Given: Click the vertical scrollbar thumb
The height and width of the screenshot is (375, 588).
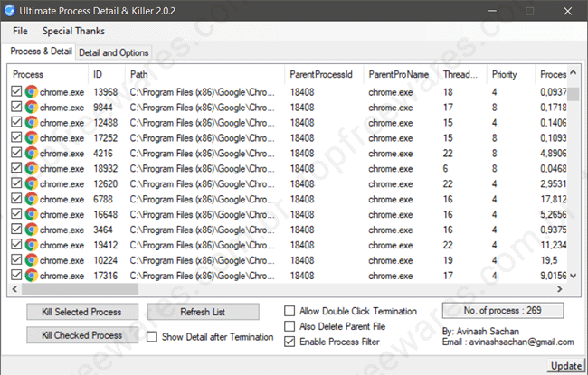Looking at the screenshot, I should point(573,94).
